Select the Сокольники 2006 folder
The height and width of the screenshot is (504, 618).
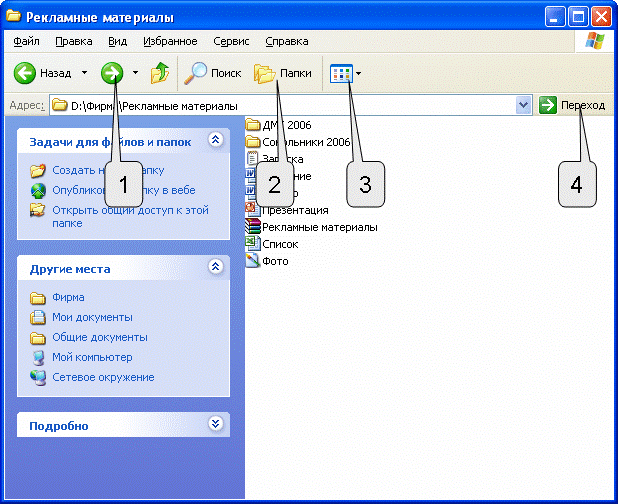[298, 142]
